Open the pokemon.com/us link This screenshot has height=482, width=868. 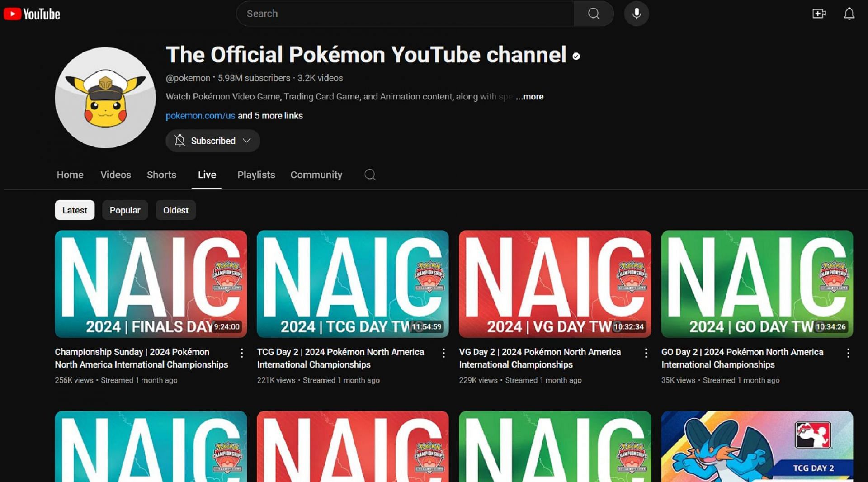click(200, 116)
